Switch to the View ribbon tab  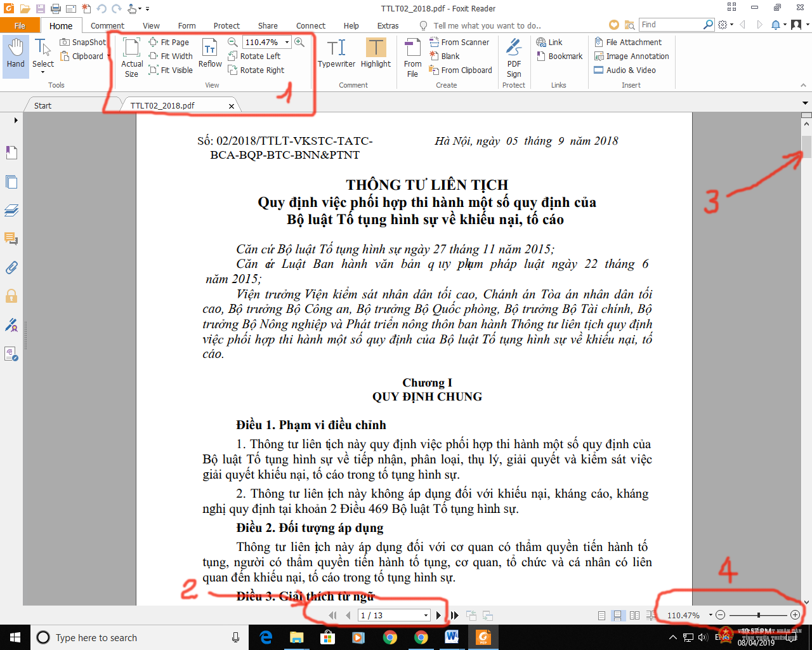[x=151, y=25]
